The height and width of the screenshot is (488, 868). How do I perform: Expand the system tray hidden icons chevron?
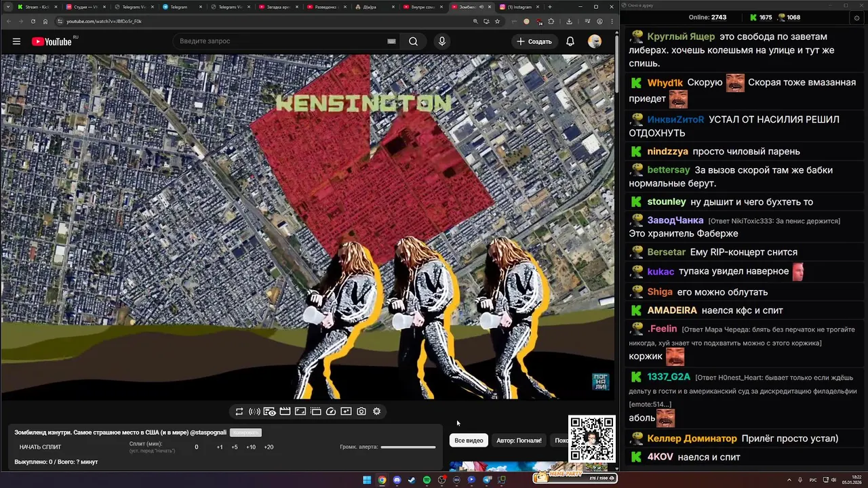click(x=791, y=480)
